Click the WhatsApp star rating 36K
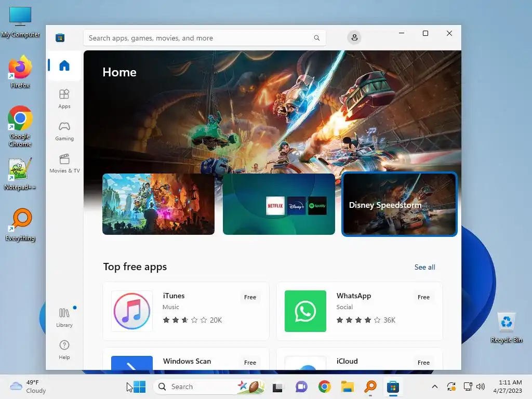This screenshot has width=532, height=399. (x=366, y=320)
